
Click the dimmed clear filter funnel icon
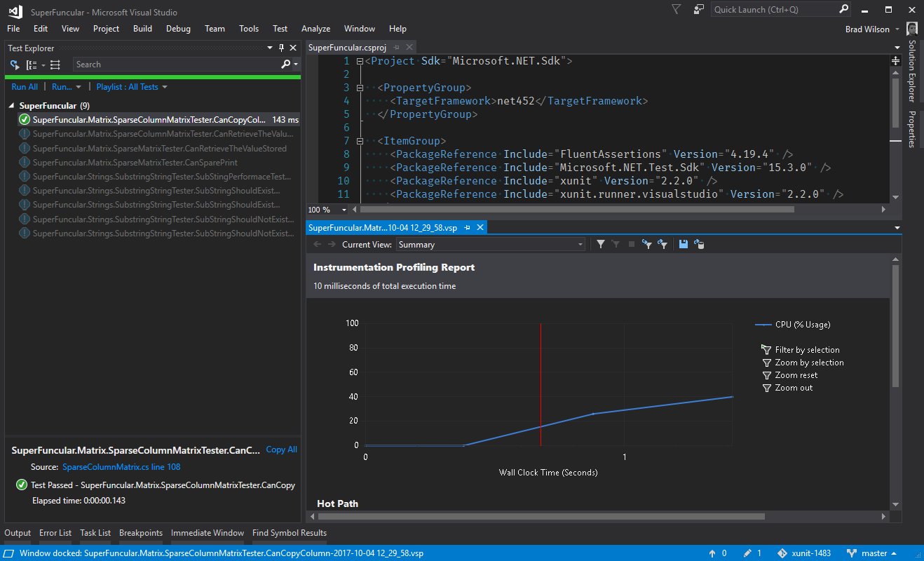(x=616, y=244)
